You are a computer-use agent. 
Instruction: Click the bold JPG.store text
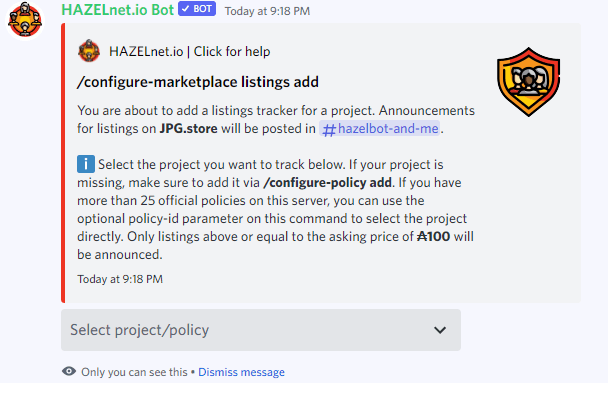(x=188, y=128)
